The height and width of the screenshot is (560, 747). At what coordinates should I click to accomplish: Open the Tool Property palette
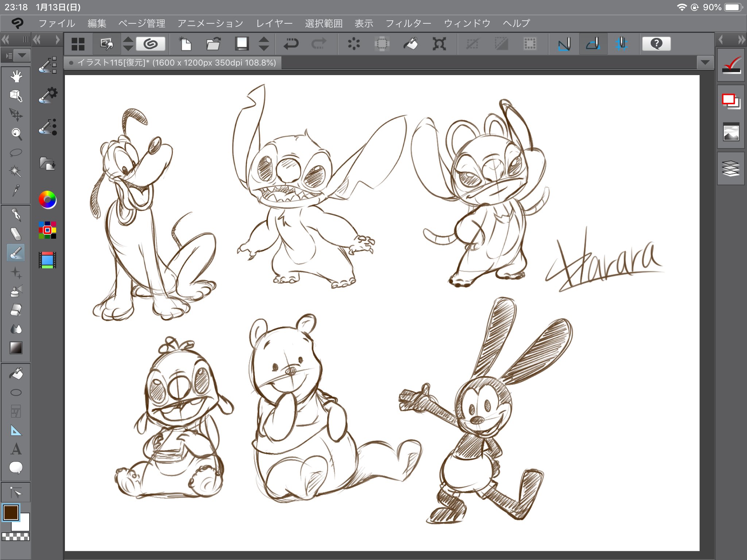48,95
